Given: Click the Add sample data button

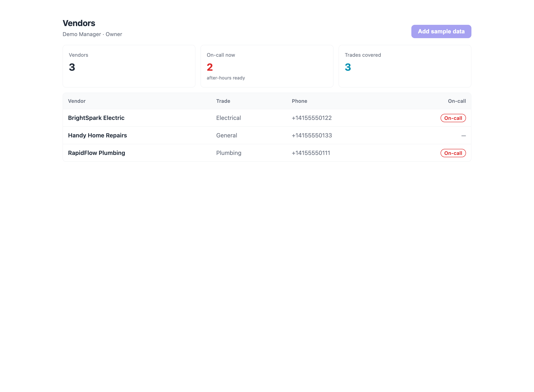Looking at the screenshot, I should [x=441, y=31].
